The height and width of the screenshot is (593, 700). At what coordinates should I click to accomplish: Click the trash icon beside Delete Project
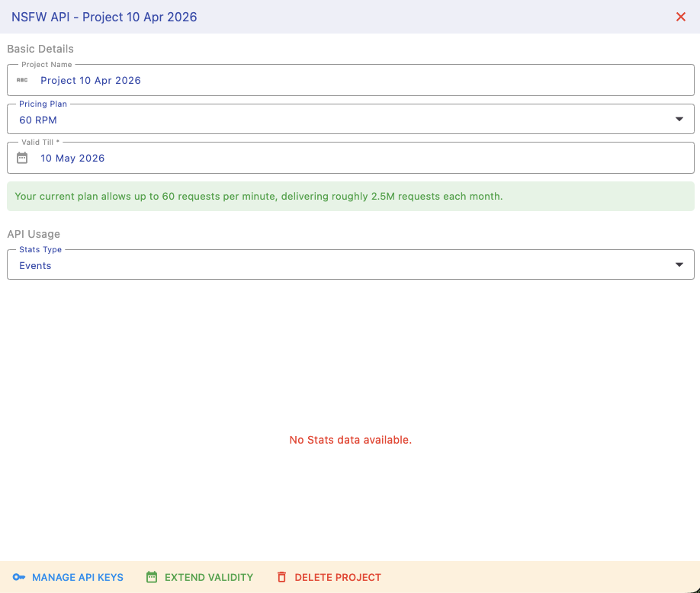click(281, 577)
